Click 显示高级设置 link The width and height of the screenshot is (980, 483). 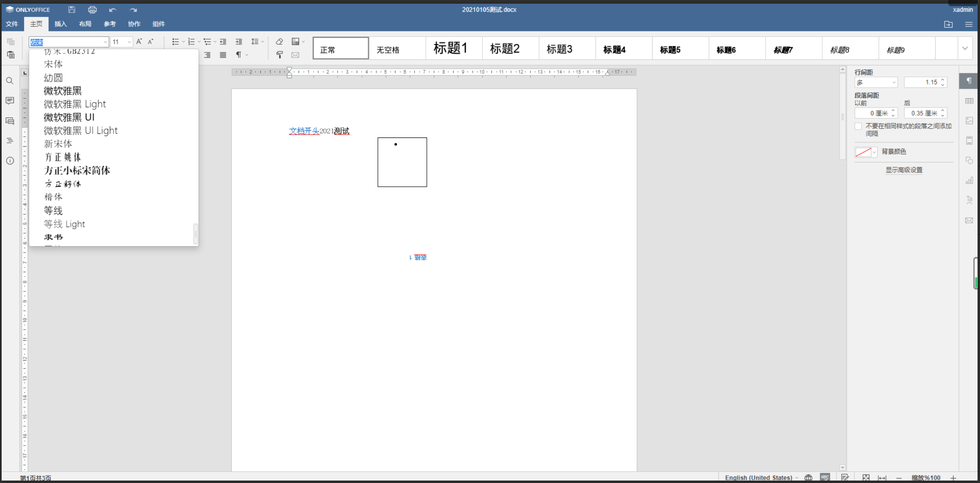tap(904, 170)
